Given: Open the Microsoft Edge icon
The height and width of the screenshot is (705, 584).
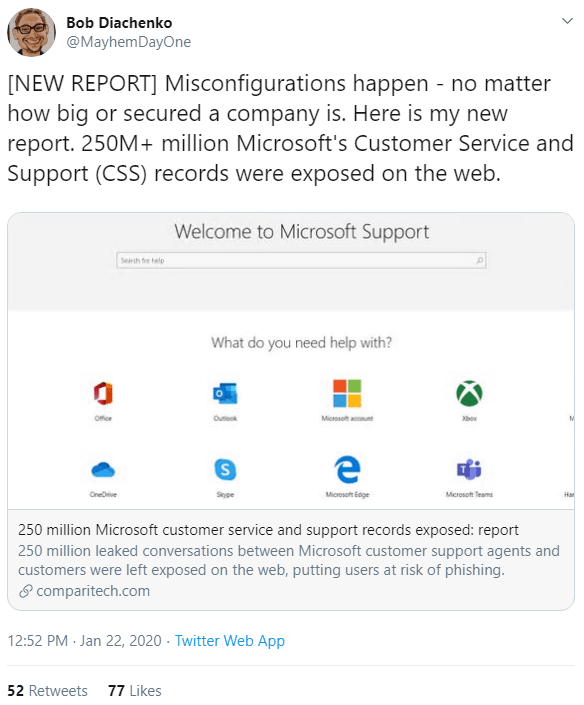Looking at the screenshot, I should point(347,469).
